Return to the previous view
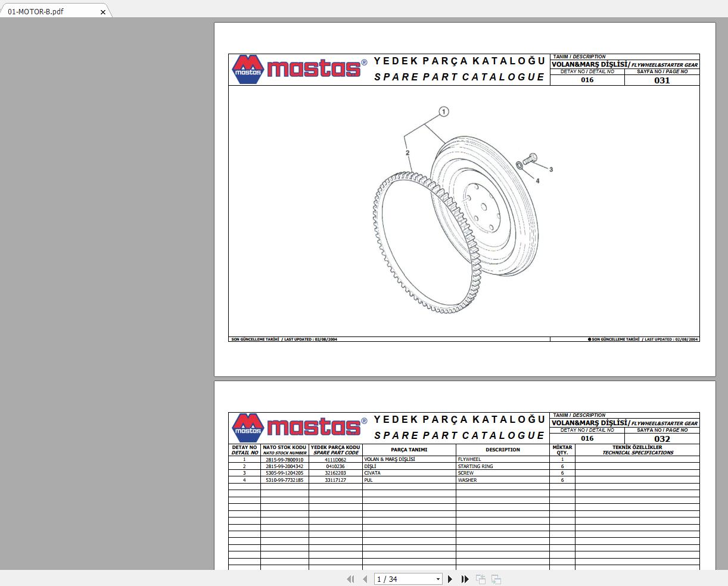Screen dimensions: 728x586 (480, 579)
